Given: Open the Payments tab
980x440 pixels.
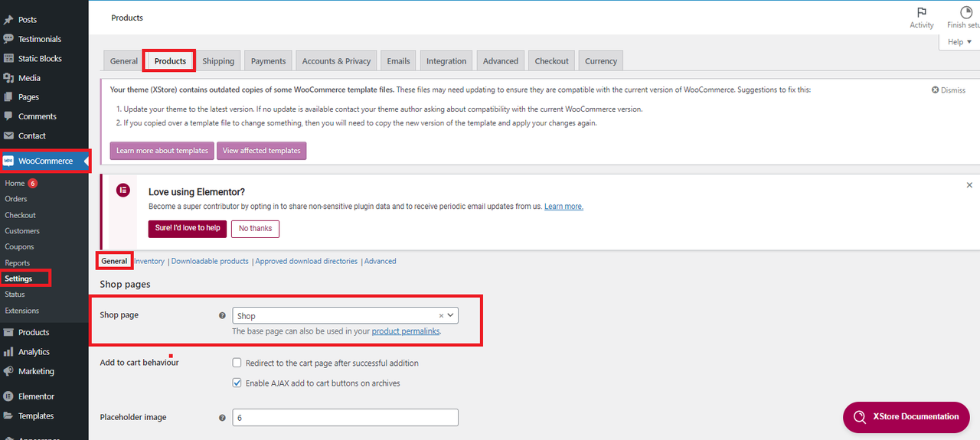Looking at the screenshot, I should click(268, 61).
